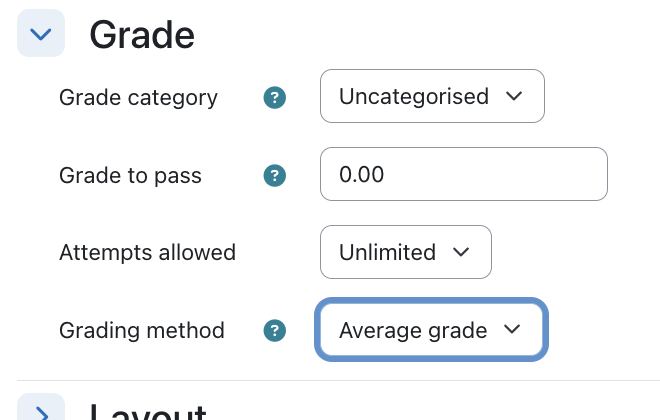Image resolution: width=660 pixels, height=420 pixels.
Task: Click the Layout section heading
Action: pos(148,411)
